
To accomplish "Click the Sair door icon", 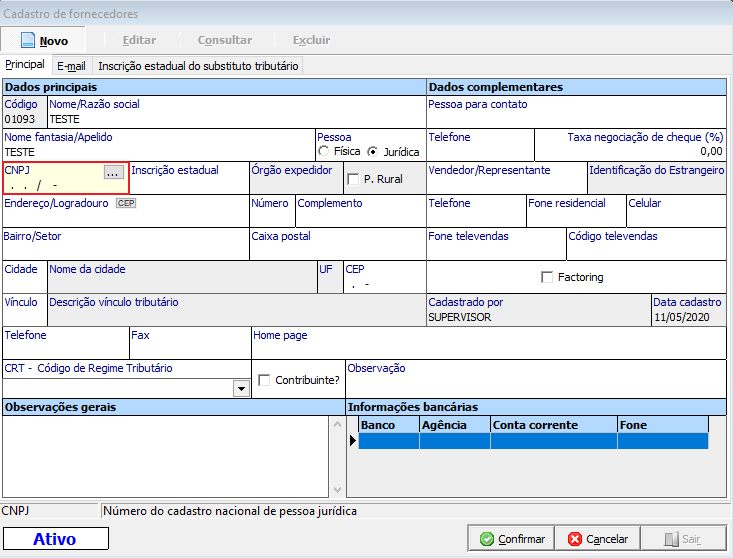I will point(670,539).
